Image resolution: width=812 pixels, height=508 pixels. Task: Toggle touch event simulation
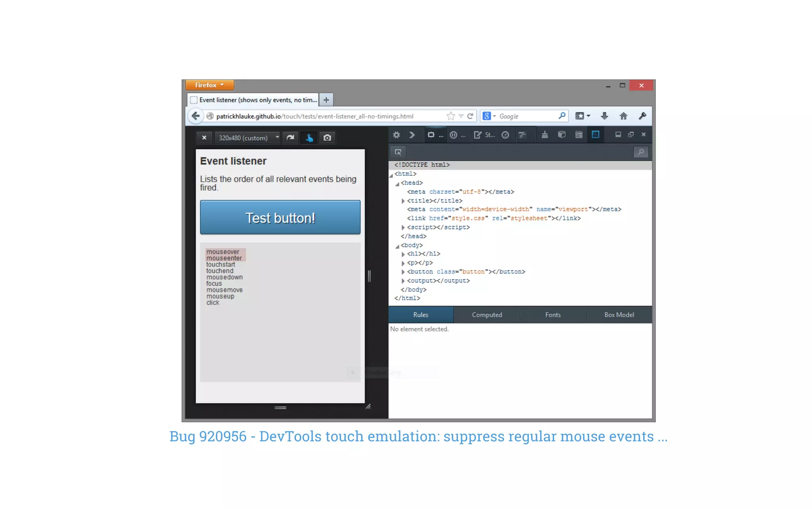click(309, 138)
